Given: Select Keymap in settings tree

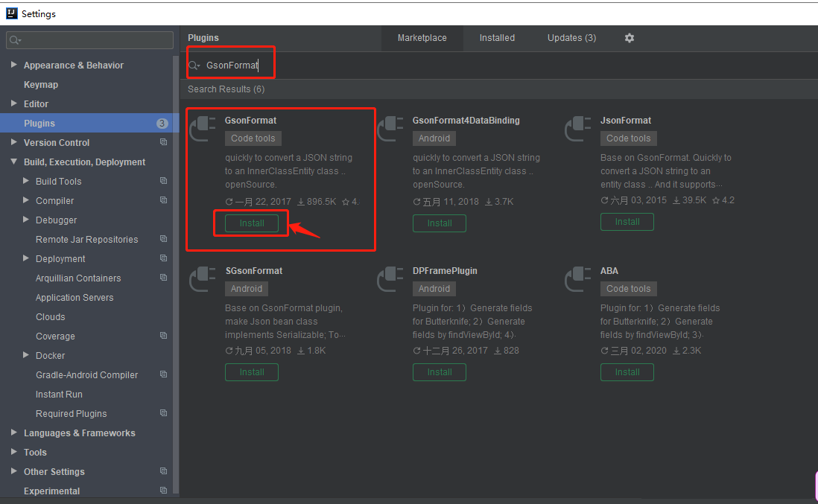Looking at the screenshot, I should tap(41, 84).
